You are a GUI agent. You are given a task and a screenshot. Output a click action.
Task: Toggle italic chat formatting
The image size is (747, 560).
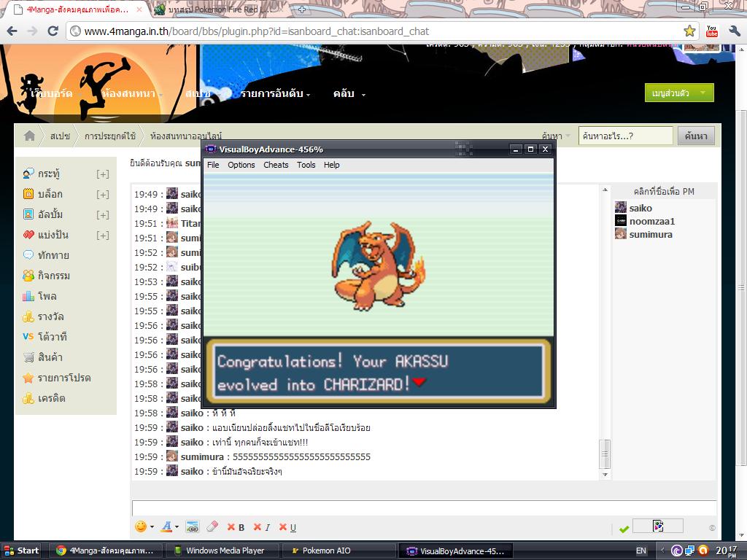tap(262, 527)
